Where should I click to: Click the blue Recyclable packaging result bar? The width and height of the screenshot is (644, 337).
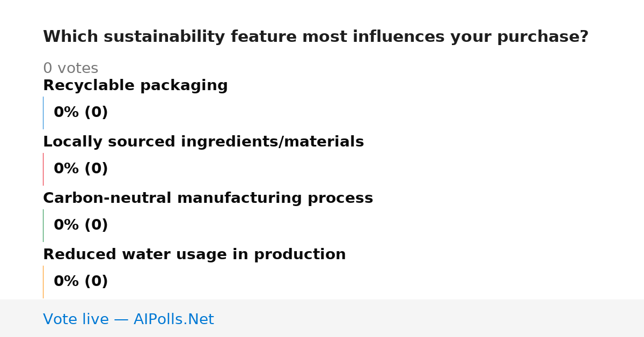(x=43, y=113)
